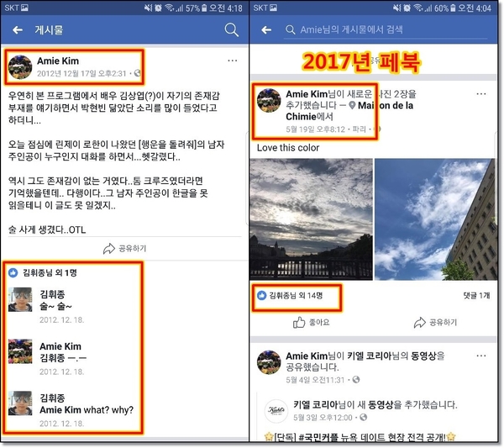
Task: Tap Amie Kim profile photo on the 2012 post
Action: coord(20,67)
